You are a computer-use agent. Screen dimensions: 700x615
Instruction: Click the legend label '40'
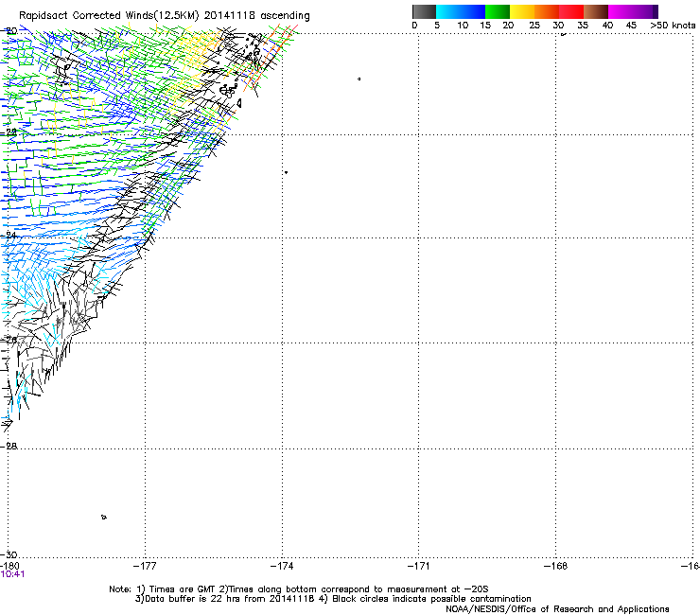coord(607,26)
